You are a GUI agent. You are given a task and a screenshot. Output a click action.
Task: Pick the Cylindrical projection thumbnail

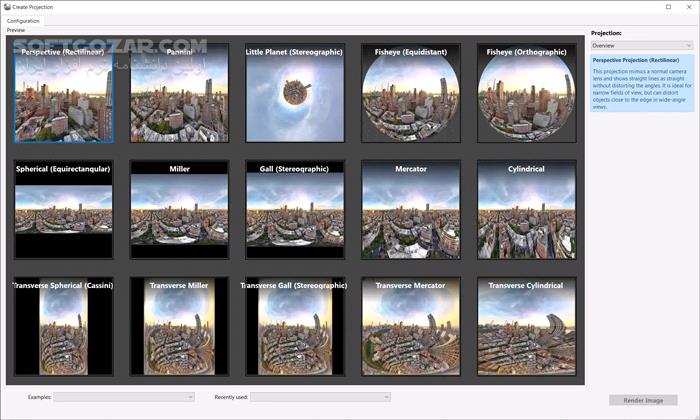click(526, 210)
